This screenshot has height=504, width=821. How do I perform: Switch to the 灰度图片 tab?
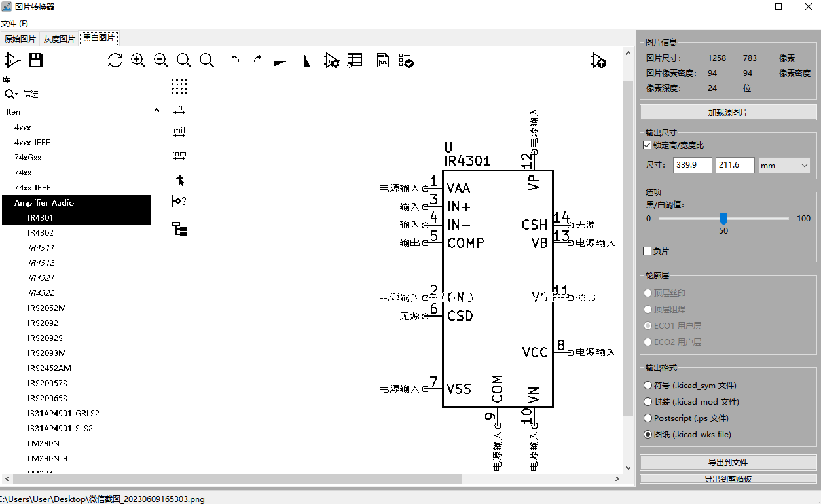pos(59,38)
